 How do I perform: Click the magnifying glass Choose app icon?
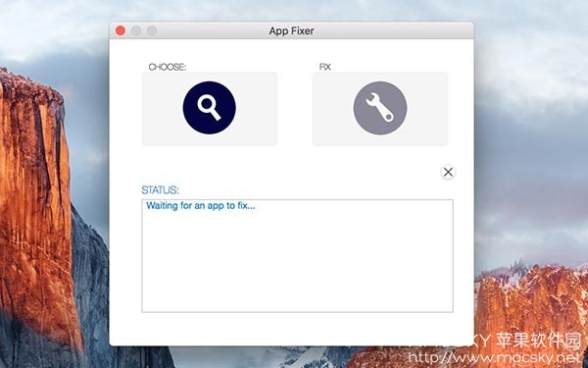coord(210,108)
